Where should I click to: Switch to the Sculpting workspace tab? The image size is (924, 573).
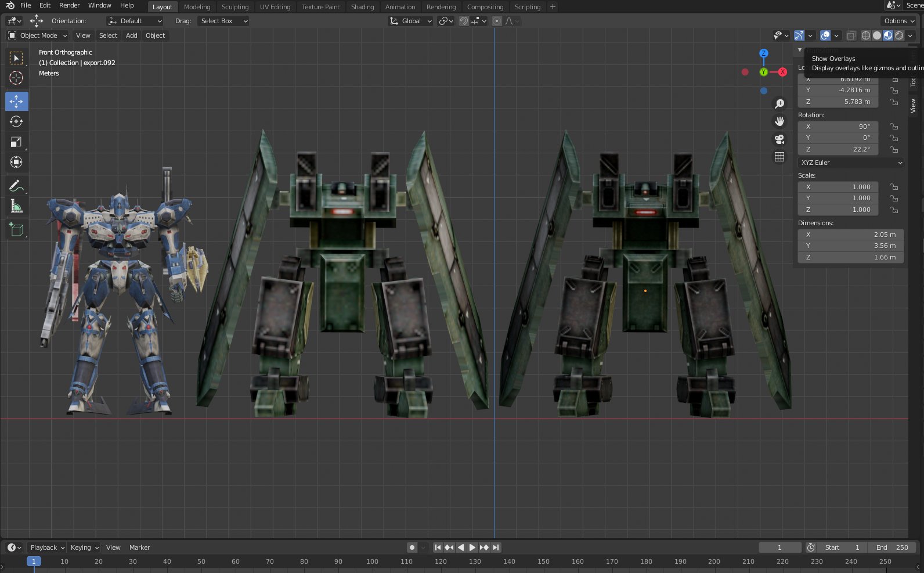[x=235, y=7]
